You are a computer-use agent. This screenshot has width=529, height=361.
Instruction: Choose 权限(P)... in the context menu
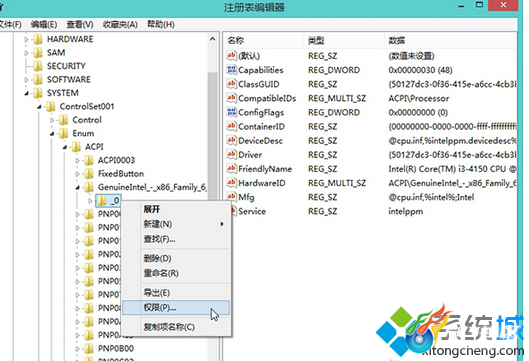[x=176, y=308]
